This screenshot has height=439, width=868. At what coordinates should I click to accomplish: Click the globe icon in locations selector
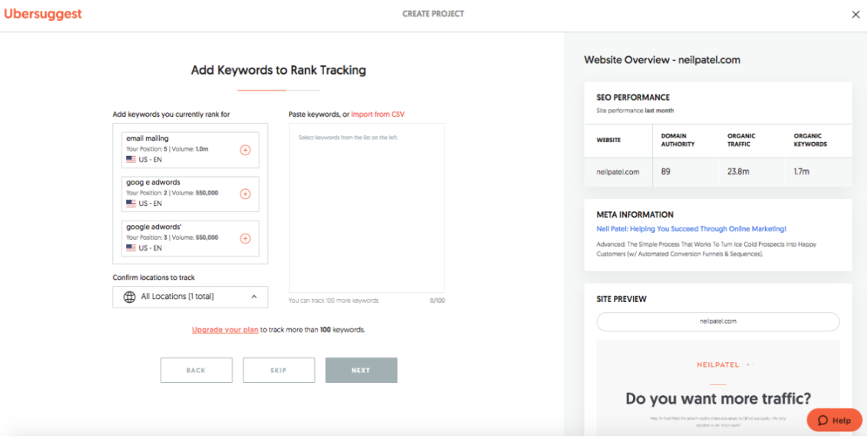[x=129, y=297]
